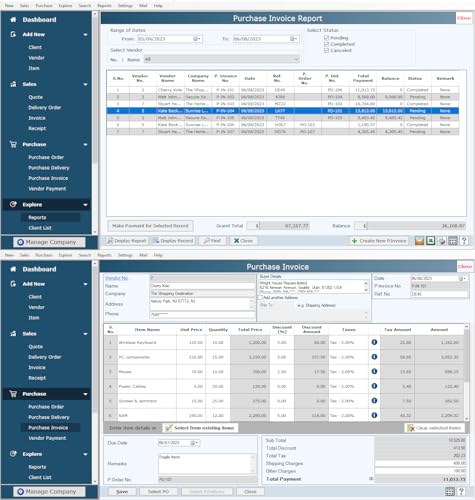Viewport: 475px width, 500px height.
Task: Open Purchase menu in lower window menu bar
Action: 44,255
